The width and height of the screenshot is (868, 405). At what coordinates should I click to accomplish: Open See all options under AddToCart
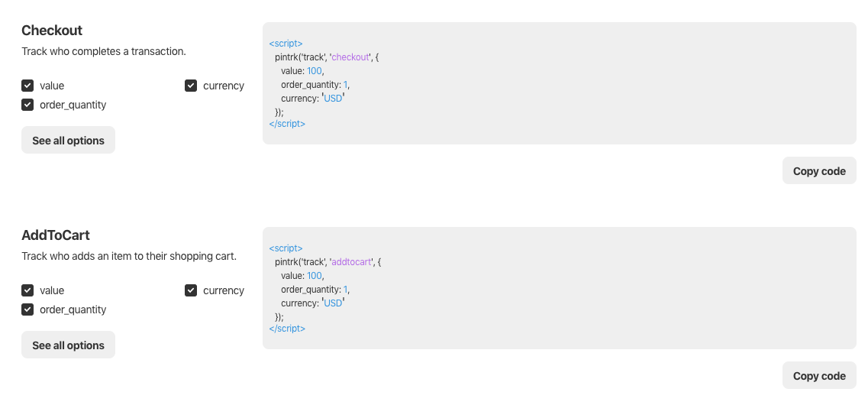[68, 345]
